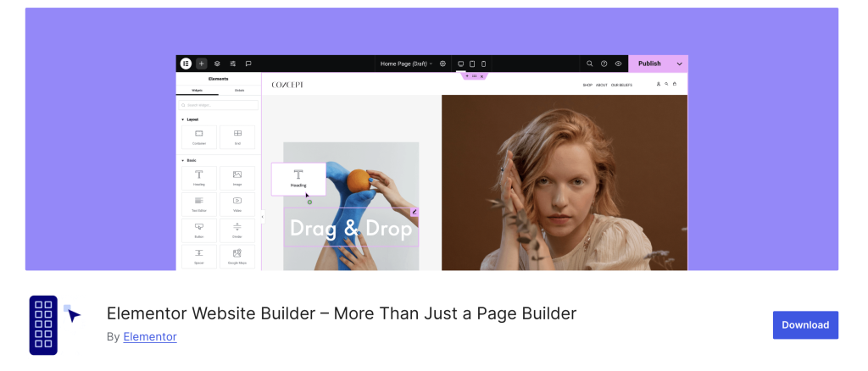Click the user account icon in site header
The image size is (868, 371).
pos(659,84)
